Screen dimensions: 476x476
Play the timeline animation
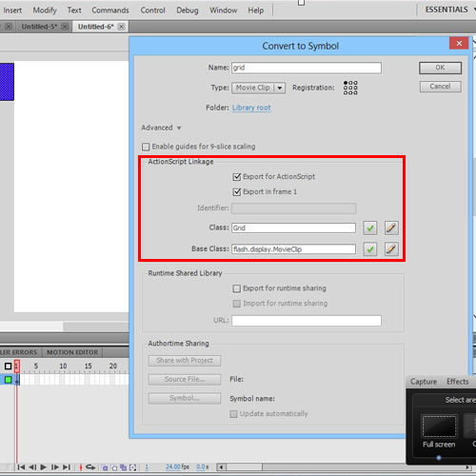point(44,467)
